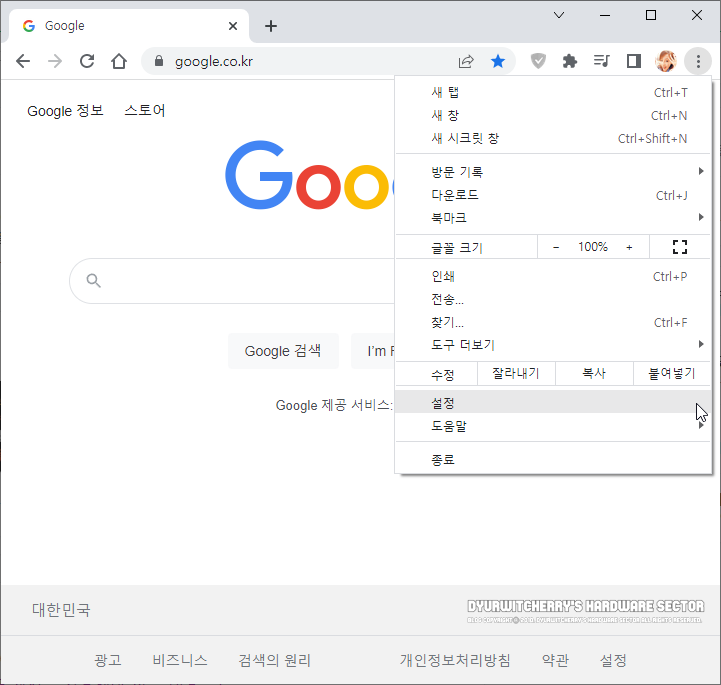Click 복사 in the edit row
Screen dimensions: 721x685
594,373
